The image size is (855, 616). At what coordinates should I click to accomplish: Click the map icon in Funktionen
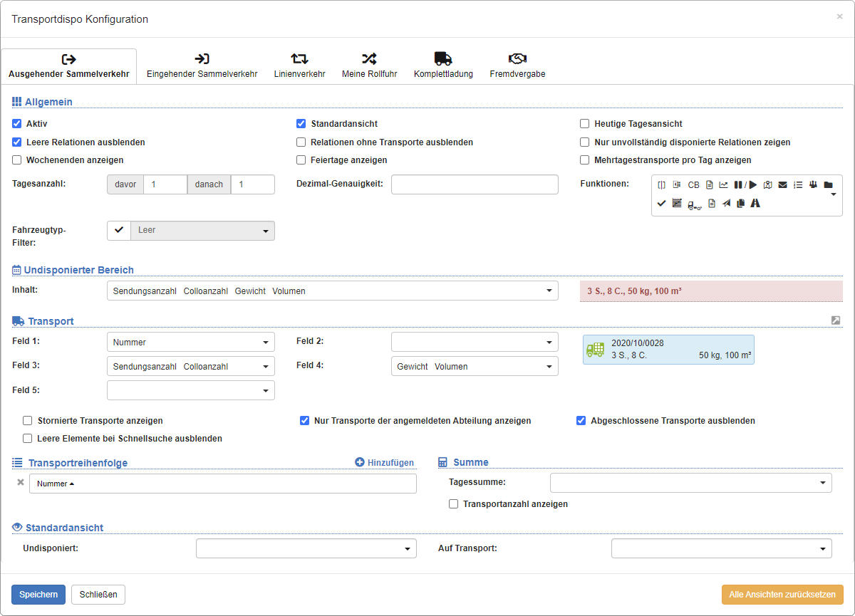(x=767, y=185)
